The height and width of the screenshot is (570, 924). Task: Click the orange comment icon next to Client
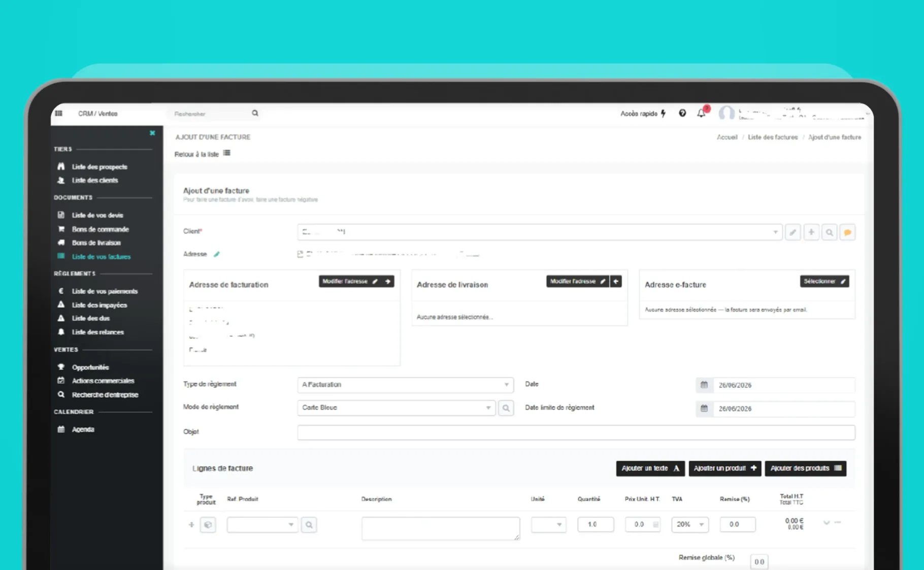847,232
